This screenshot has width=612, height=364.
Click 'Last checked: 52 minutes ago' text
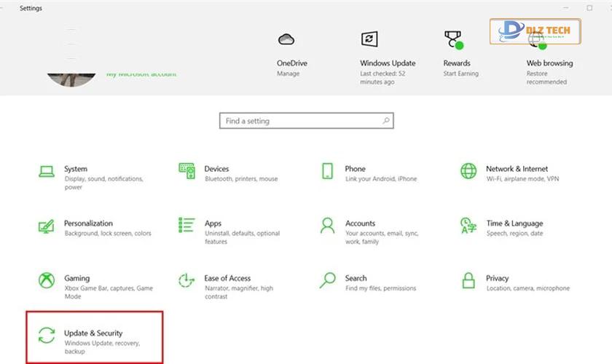point(382,78)
